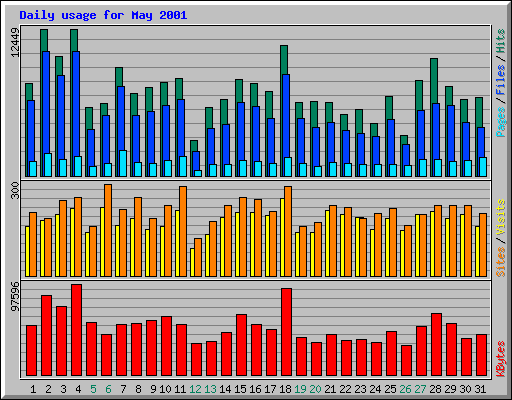The height and width of the screenshot is (400, 512).
Task: Click the red KBytes bar for day 4
Action: [x=76, y=330]
